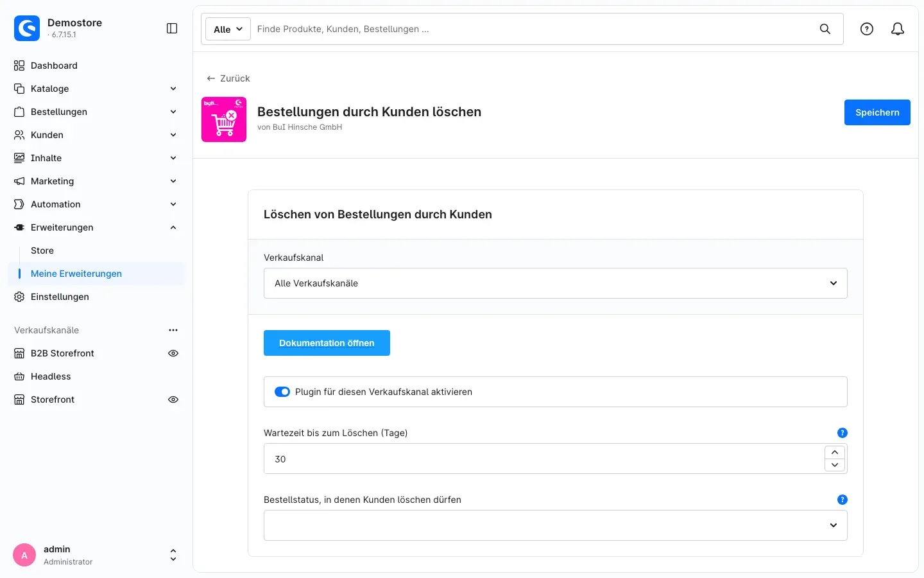The image size is (924, 578).
Task: Preview B2B Storefront via eye icon
Action: click(x=173, y=353)
